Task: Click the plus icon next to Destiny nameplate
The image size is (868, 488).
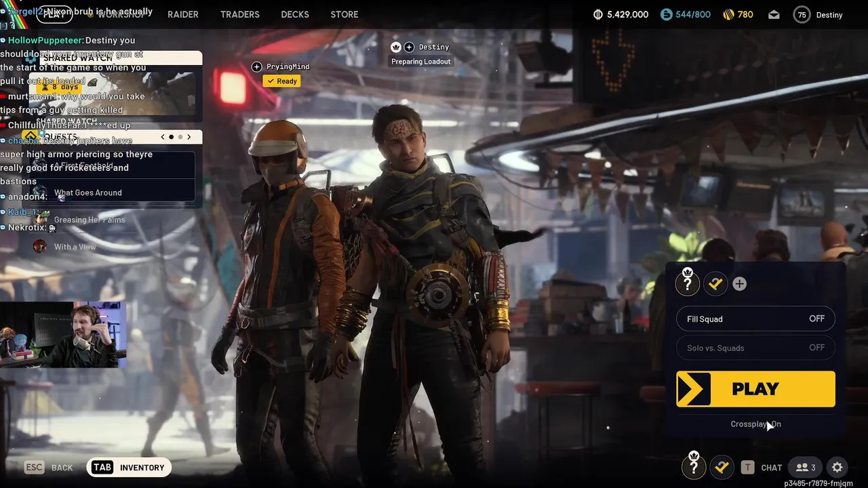Action: pyautogui.click(x=409, y=47)
